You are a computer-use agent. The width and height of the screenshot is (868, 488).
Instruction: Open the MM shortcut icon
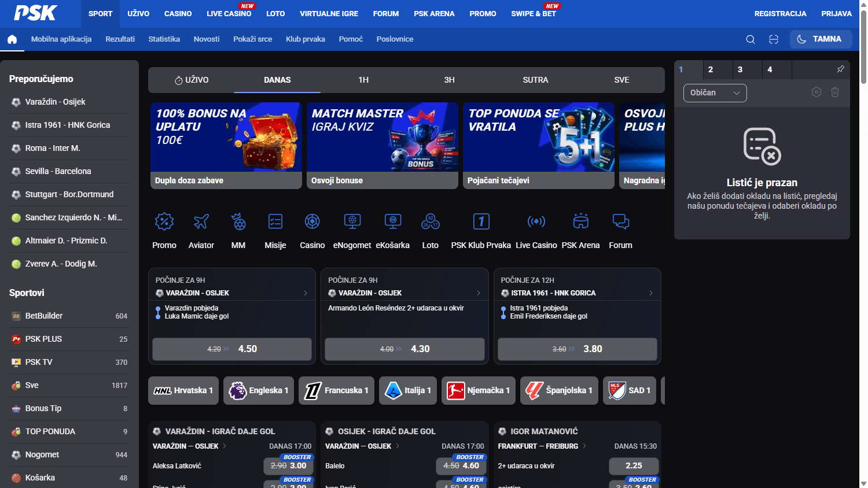(x=238, y=221)
